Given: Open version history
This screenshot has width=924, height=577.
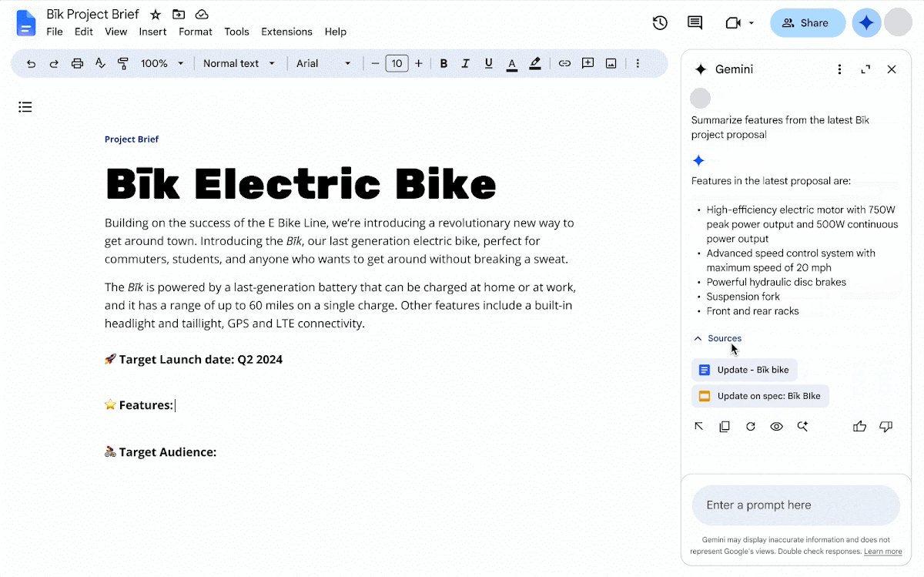Looking at the screenshot, I should click(660, 23).
